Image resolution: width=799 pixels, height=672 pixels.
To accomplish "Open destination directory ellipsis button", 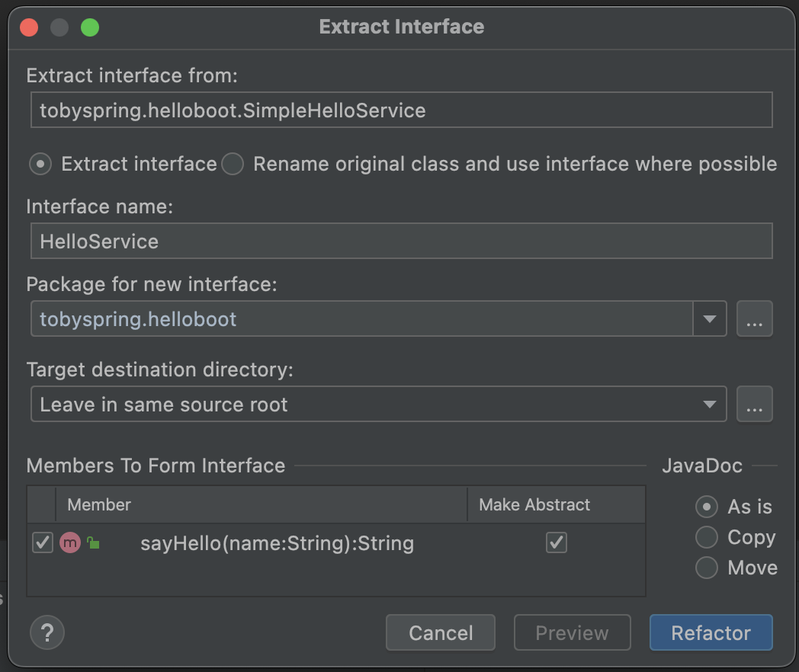I will click(754, 405).
